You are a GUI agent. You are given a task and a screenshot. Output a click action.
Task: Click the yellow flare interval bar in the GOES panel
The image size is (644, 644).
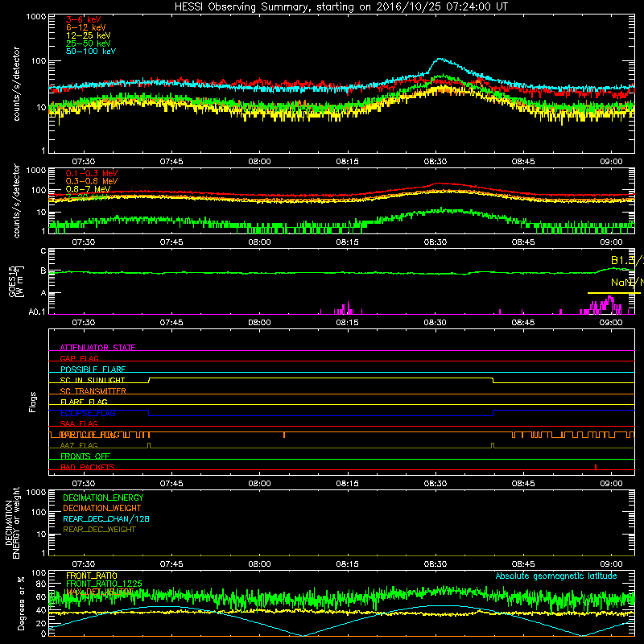pos(614,293)
